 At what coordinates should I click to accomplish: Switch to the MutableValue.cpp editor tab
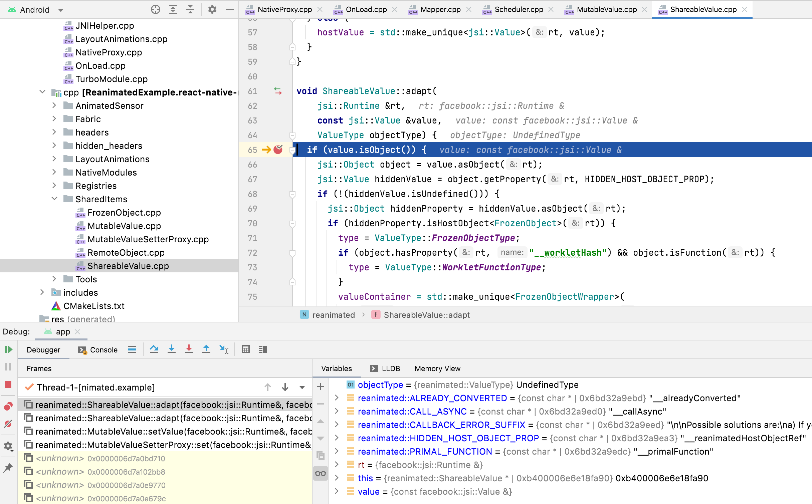click(x=606, y=9)
